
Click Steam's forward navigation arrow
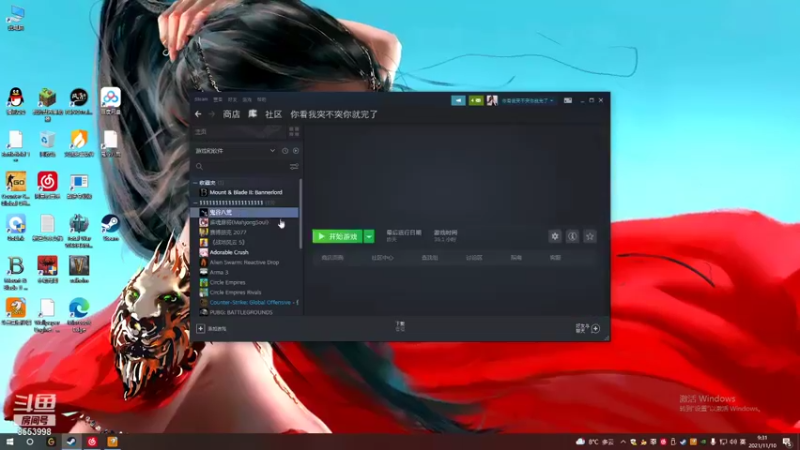(x=211, y=114)
